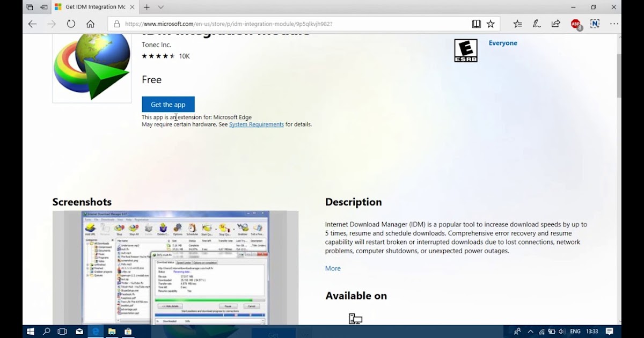The width and height of the screenshot is (644, 338).
Task: Click the Microsoft Edge taskbar icon
Action: coord(96,332)
